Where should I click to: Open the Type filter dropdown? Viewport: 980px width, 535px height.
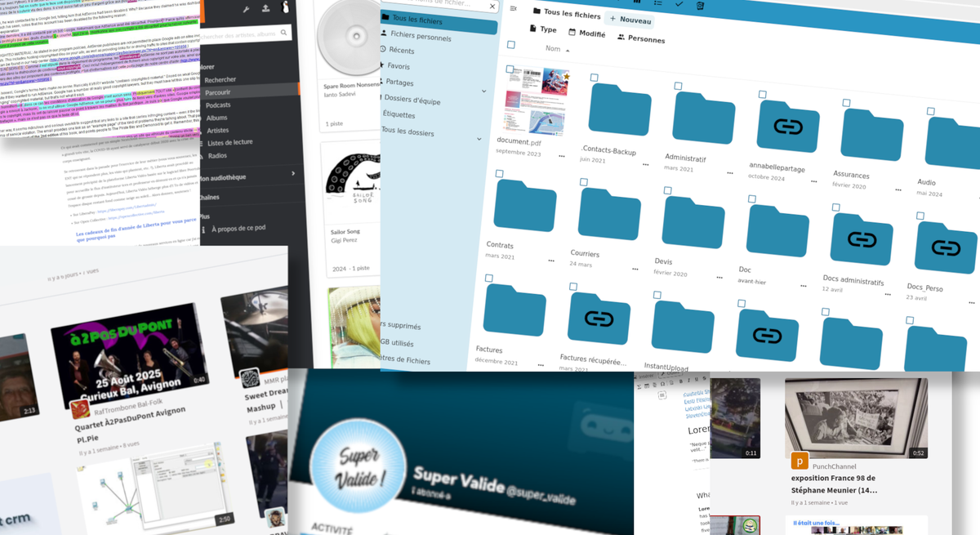click(x=543, y=29)
